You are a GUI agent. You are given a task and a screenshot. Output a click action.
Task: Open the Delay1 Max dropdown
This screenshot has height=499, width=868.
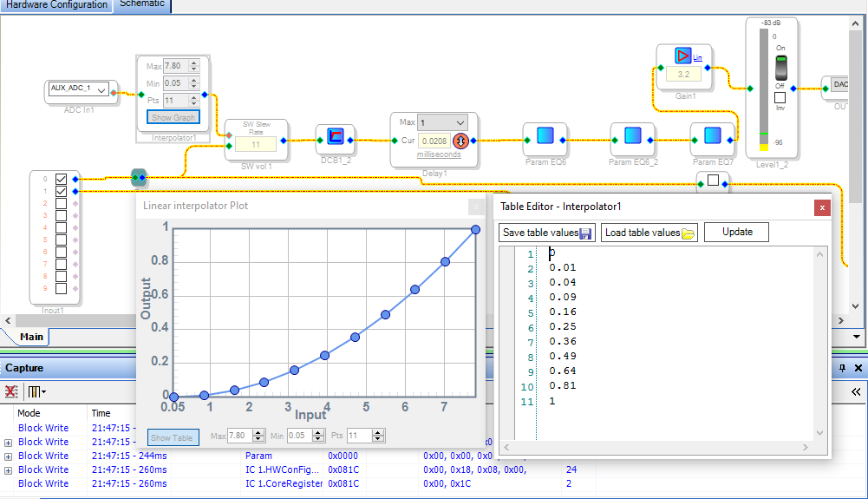coord(460,122)
